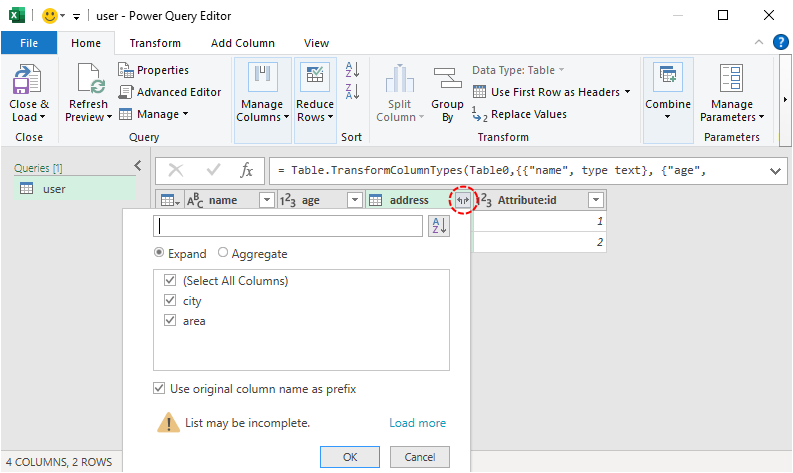Toggle the city checkbox
This screenshot has height=473, width=793.
tap(170, 300)
